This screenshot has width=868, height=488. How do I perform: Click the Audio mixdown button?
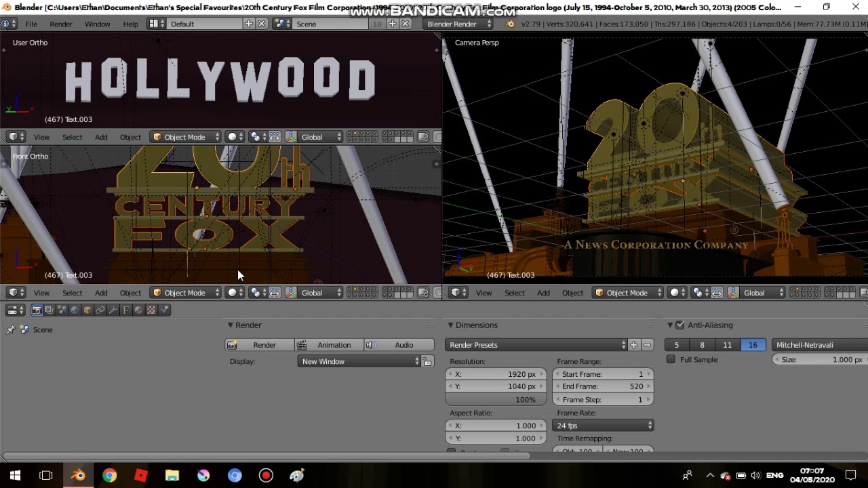[x=399, y=345]
